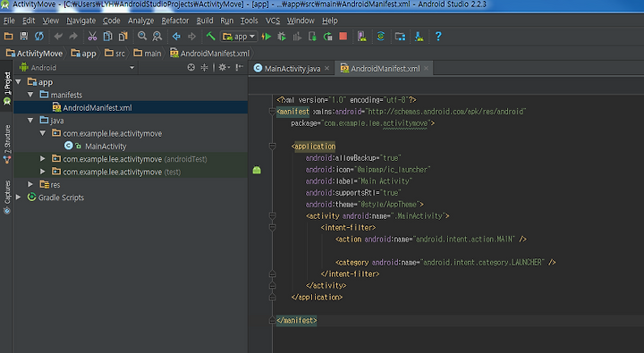The height and width of the screenshot is (353, 644).
Task: Open the Refactor menu
Action: click(x=175, y=21)
